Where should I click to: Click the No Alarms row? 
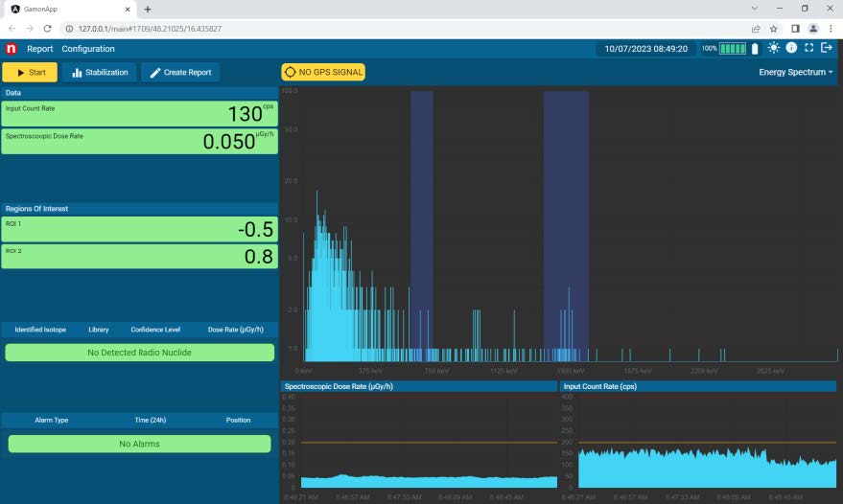[x=140, y=444]
